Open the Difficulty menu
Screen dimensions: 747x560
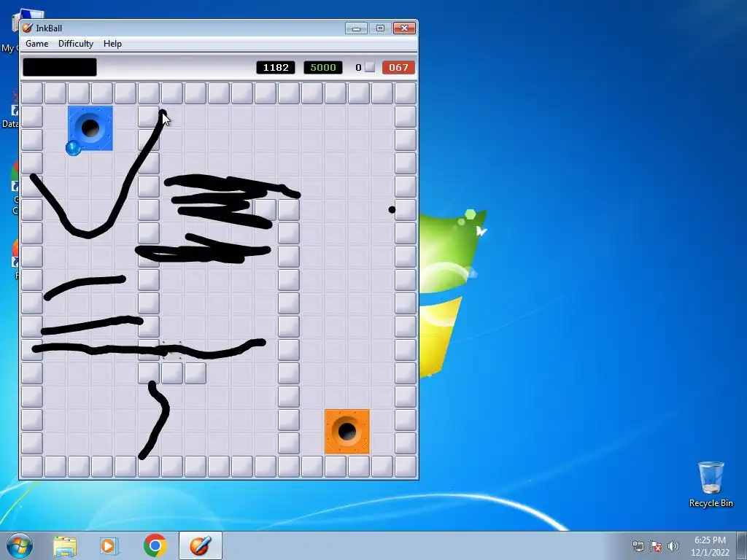[76, 44]
